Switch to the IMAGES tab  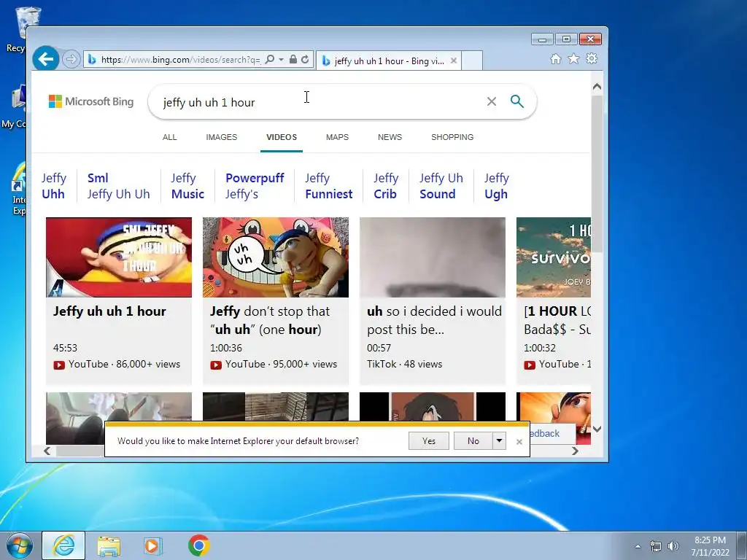tap(222, 137)
